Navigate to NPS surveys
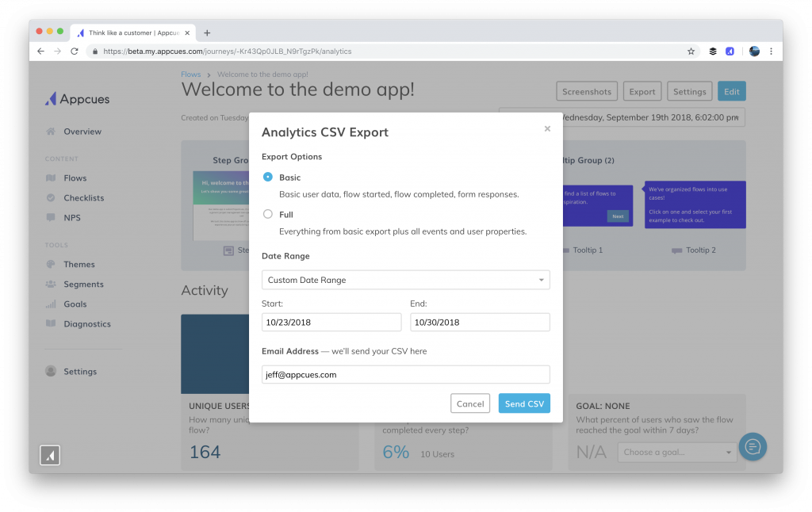 coord(74,217)
